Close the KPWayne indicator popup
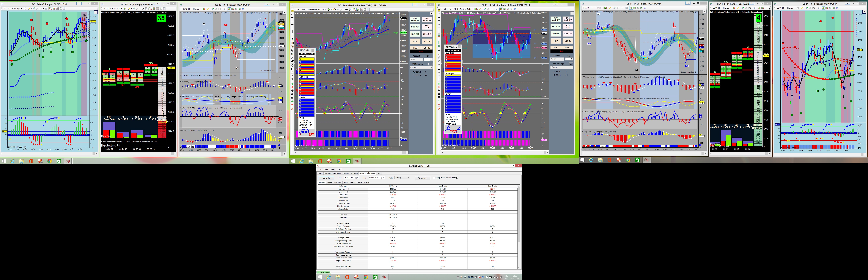Image resolution: width=868 pixels, height=280 pixels. (x=459, y=47)
